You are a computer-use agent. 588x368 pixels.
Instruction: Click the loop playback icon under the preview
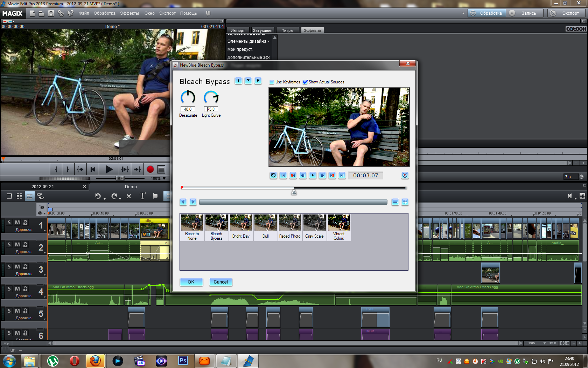coord(273,175)
